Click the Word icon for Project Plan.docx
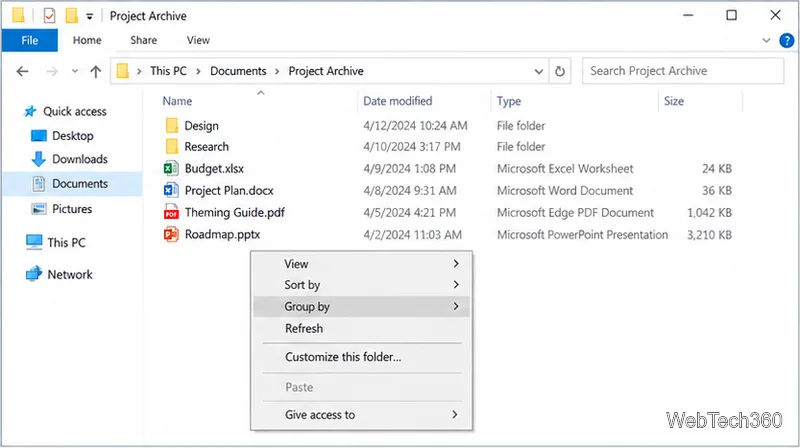 [x=171, y=190]
